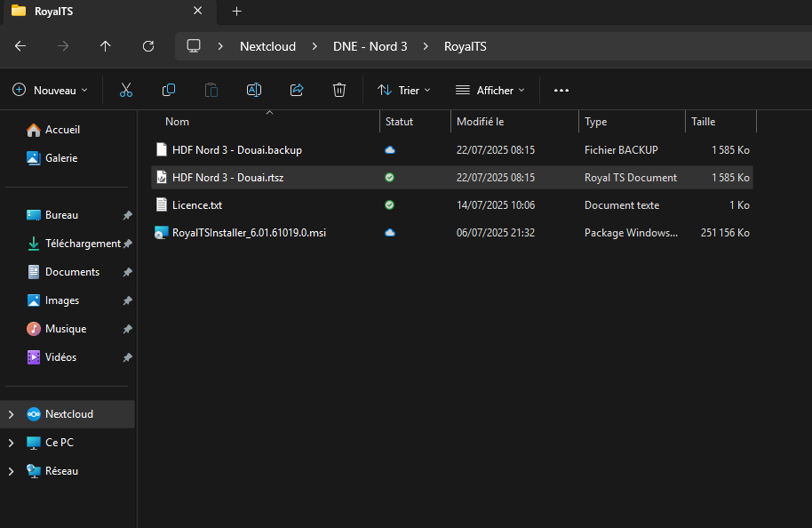Open a new tab with the plus icon
This screenshot has height=528, width=812.
[236, 11]
